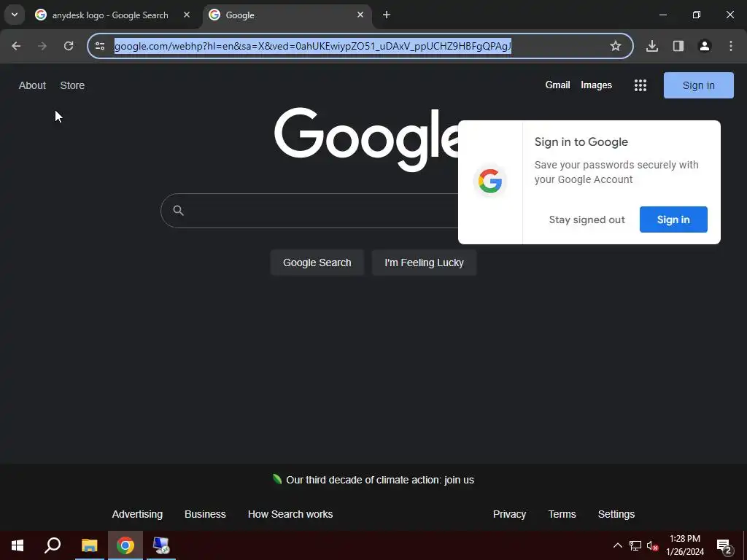Open the notification center icon
This screenshot has height=560, width=747.
coord(724,546)
